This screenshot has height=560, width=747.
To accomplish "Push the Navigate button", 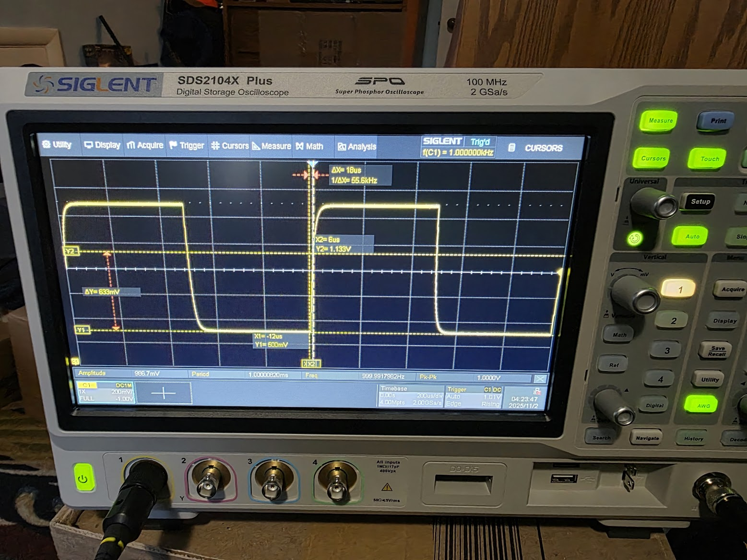I will [x=647, y=438].
